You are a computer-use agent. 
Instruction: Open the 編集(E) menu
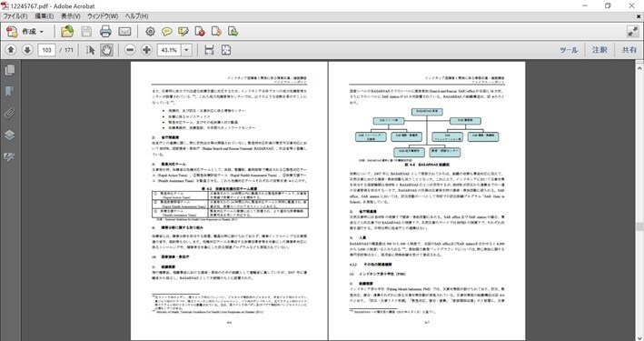[x=44, y=16]
